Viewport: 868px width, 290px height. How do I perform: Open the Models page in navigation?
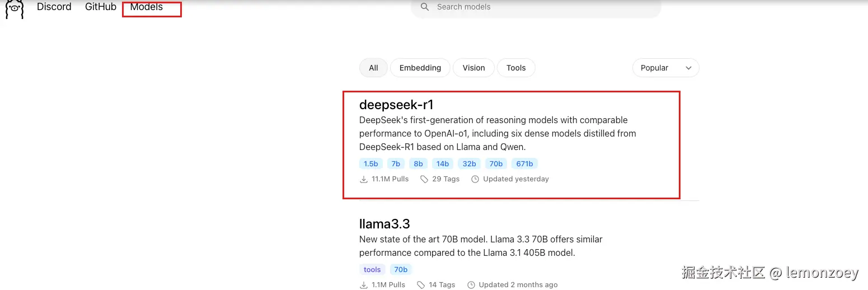click(147, 7)
